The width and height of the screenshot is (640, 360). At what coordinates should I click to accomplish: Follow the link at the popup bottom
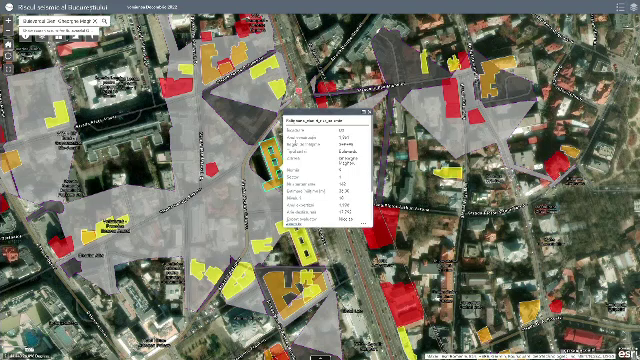coord(294,224)
